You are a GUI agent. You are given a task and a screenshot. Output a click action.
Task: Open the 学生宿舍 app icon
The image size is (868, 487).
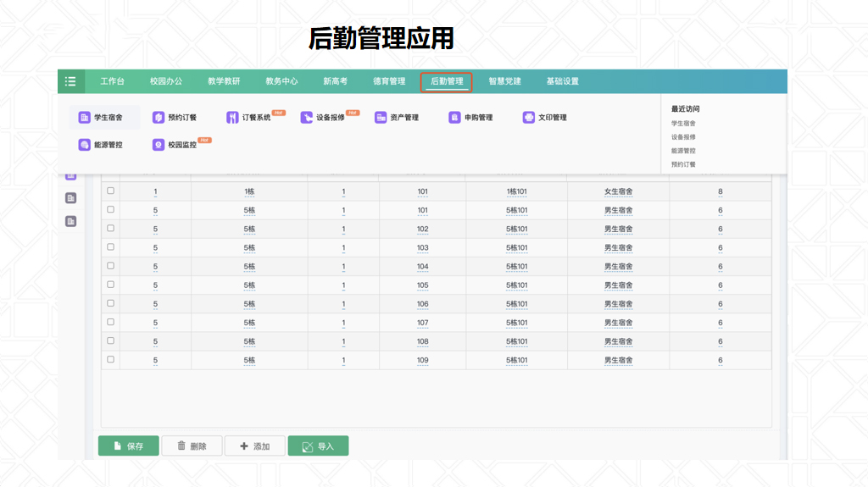tap(85, 118)
